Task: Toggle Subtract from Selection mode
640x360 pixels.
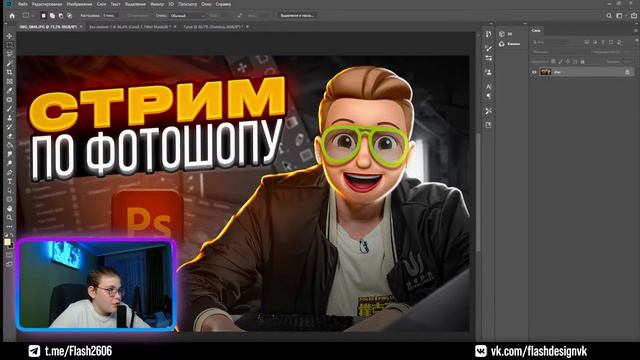Action: (61, 16)
